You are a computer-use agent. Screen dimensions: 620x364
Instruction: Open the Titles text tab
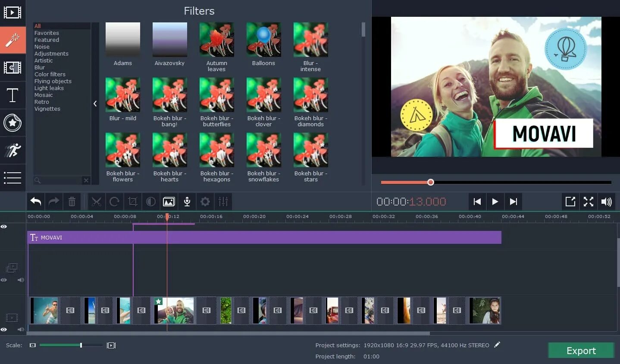coord(13,95)
